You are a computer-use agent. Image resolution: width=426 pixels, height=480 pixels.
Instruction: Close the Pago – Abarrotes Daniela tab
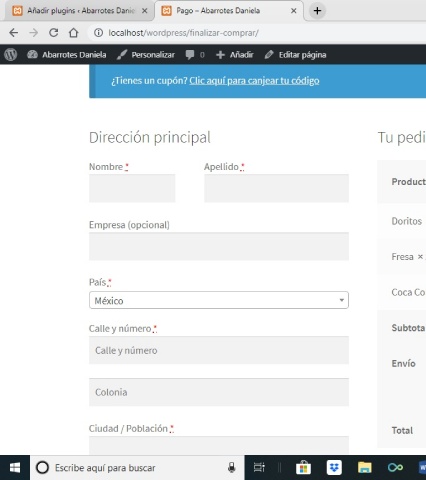pos(293,11)
